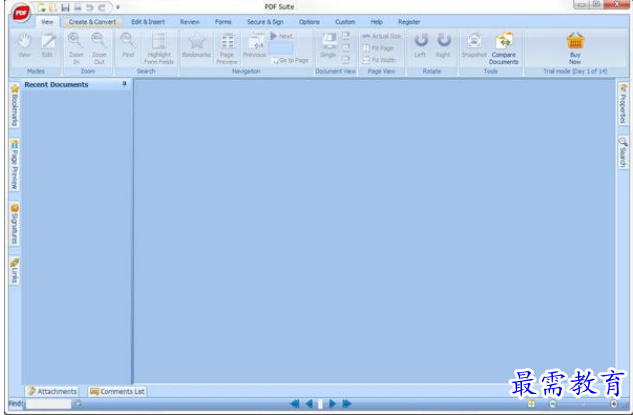Expand the Properties side panel
633x415 pixels.
[x=623, y=103]
